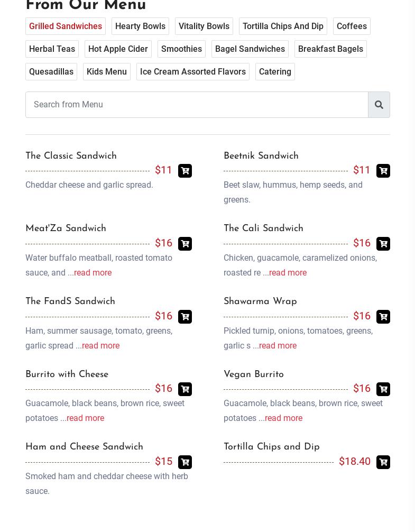Show full Shawarma Wrap description
The image size is (415, 532).
point(278,345)
